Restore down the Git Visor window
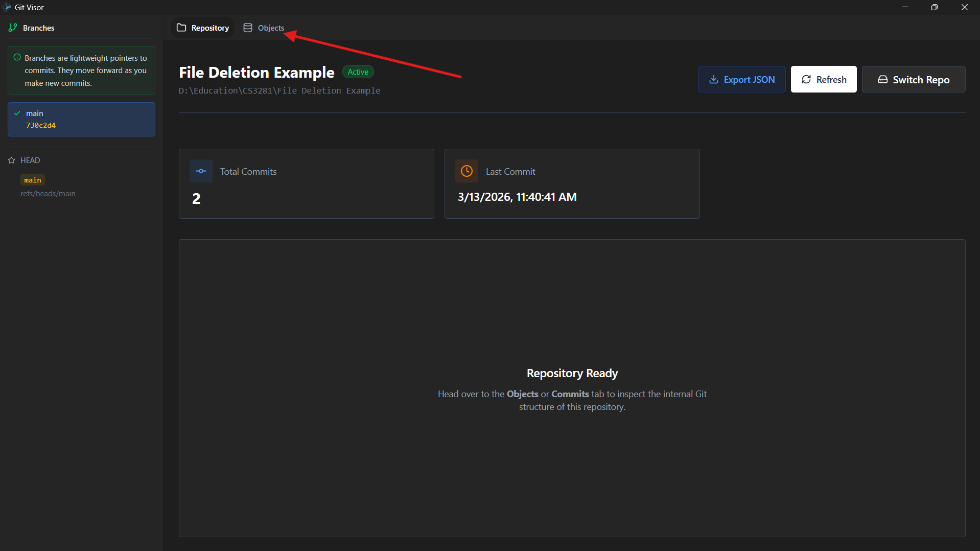This screenshot has width=980, height=551. (x=935, y=7)
